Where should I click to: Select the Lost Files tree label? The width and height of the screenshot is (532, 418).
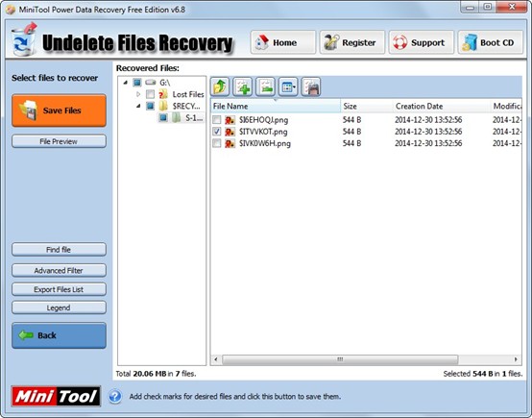tap(188, 94)
